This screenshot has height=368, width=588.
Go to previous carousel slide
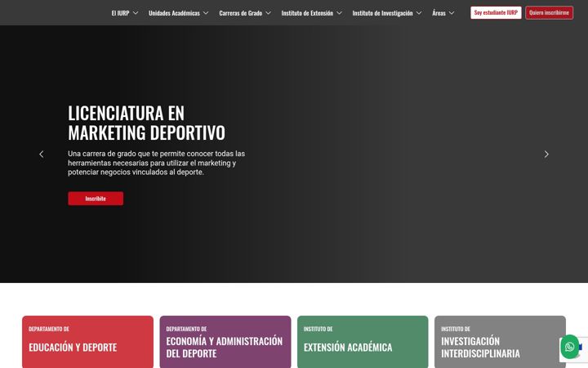point(42,155)
